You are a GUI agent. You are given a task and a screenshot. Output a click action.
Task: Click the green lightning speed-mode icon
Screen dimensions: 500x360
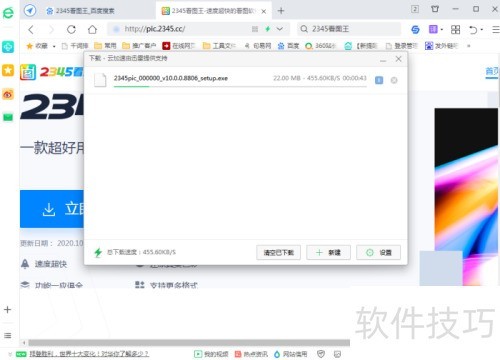click(267, 29)
